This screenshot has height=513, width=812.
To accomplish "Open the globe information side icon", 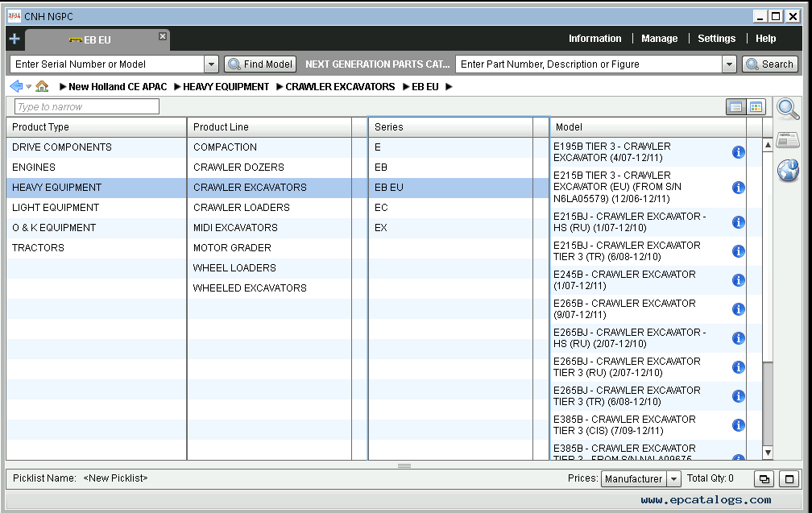I will point(788,170).
